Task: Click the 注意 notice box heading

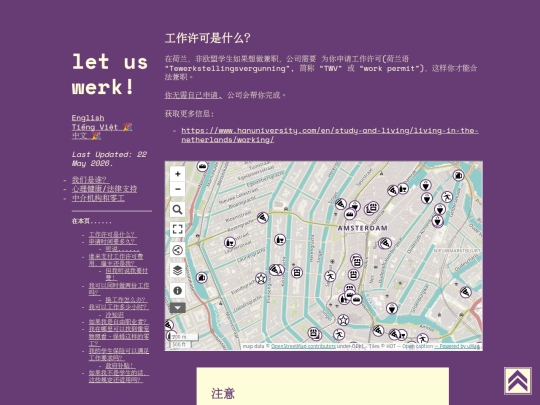Action: (223, 393)
